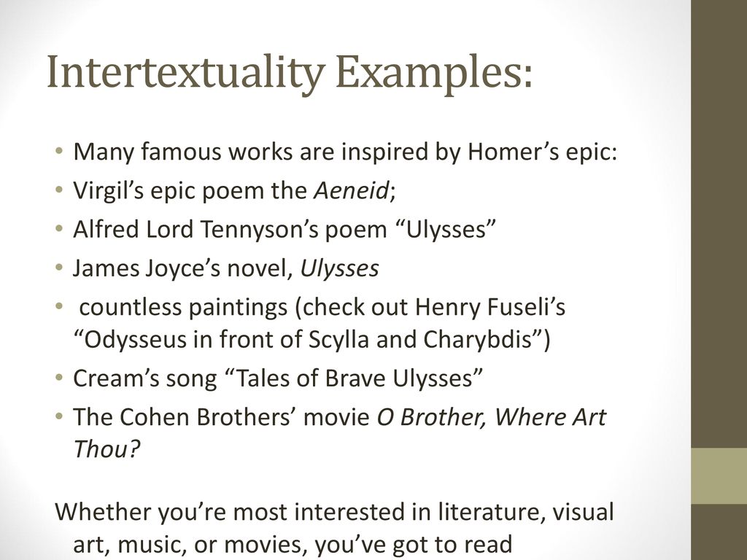Screen dimensions: 747x560
Task: Click the bullet point beside Virgil's line
Action: click(x=59, y=190)
